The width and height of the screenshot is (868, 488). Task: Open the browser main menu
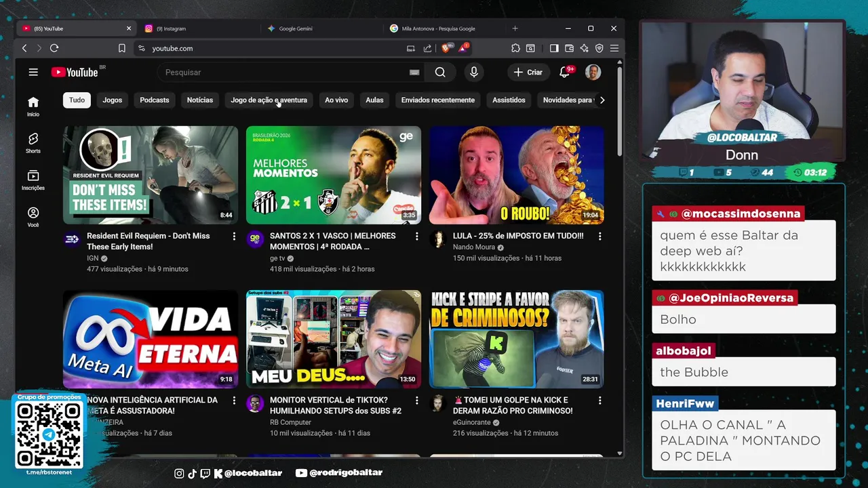click(x=614, y=48)
